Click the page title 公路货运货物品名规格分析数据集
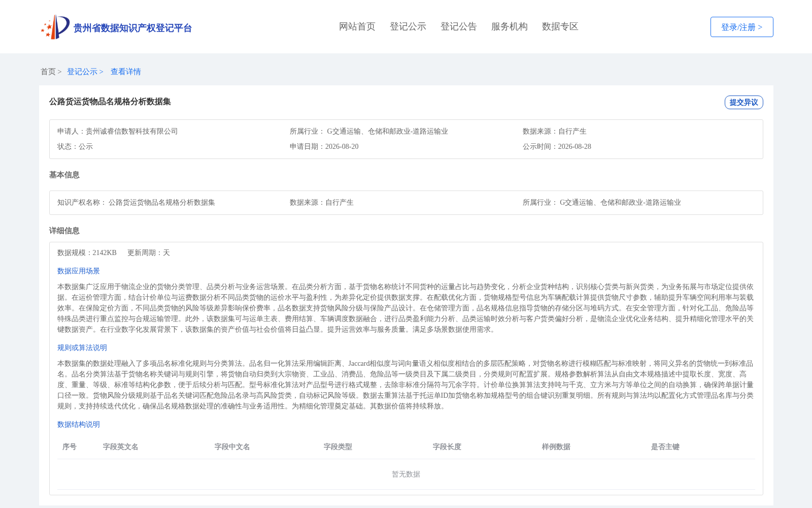 (x=110, y=102)
